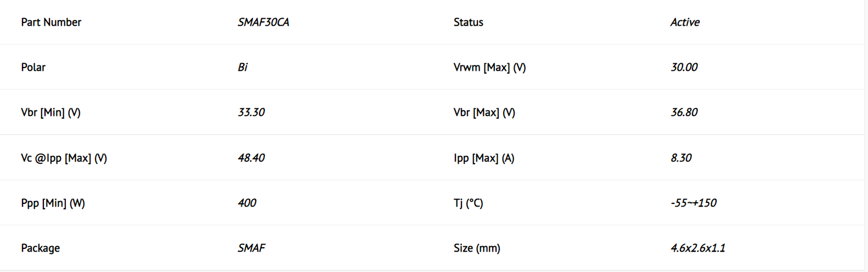Viewport: 868px width, 272px height.
Task: Select the 400 Ppp power value
Action: [247, 203]
